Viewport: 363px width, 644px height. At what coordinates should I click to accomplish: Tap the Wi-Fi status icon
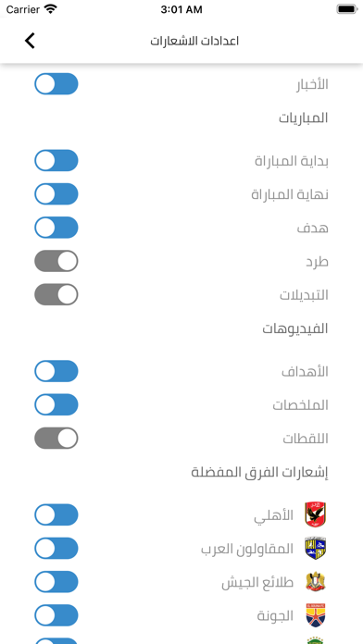coord(51,9)
